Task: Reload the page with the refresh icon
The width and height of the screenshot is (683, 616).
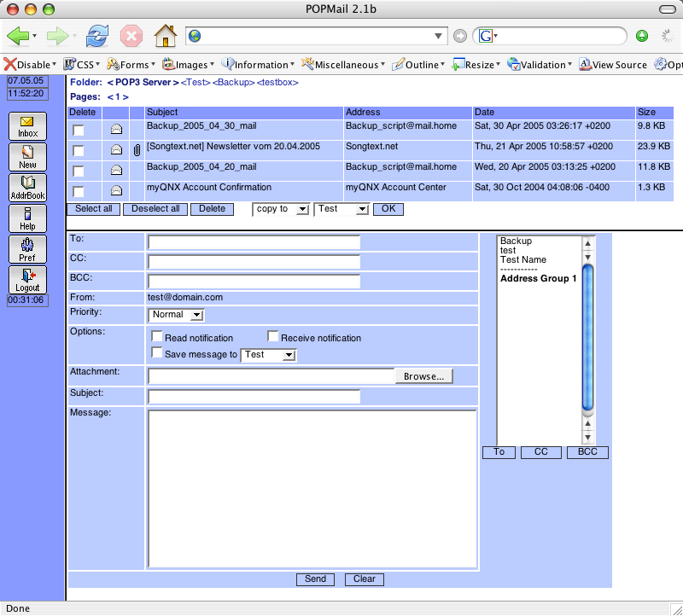Action: [x=96, y=36]
